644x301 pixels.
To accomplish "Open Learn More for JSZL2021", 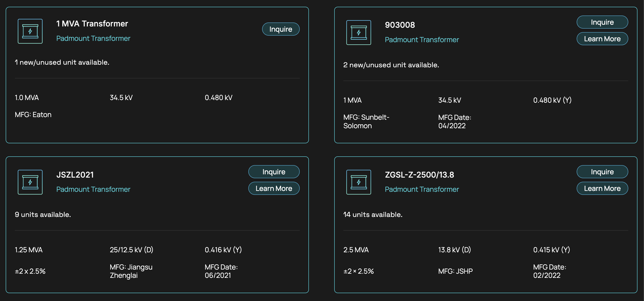I will pos(274,188).
